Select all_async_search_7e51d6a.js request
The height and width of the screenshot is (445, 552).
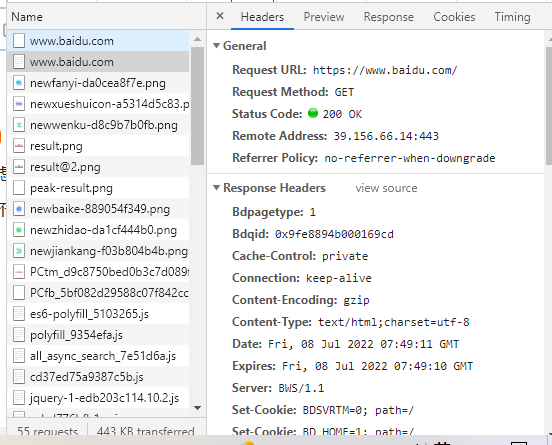point(98,356)
